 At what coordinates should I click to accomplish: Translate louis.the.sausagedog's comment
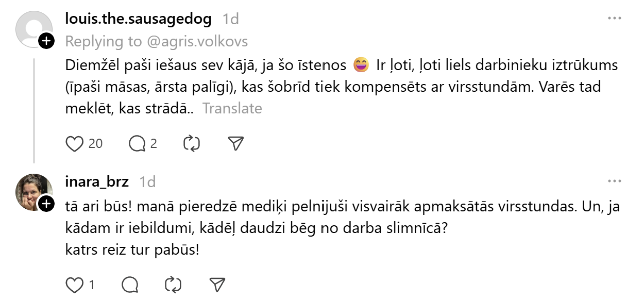pyautogui.click(x=232, y=108)
